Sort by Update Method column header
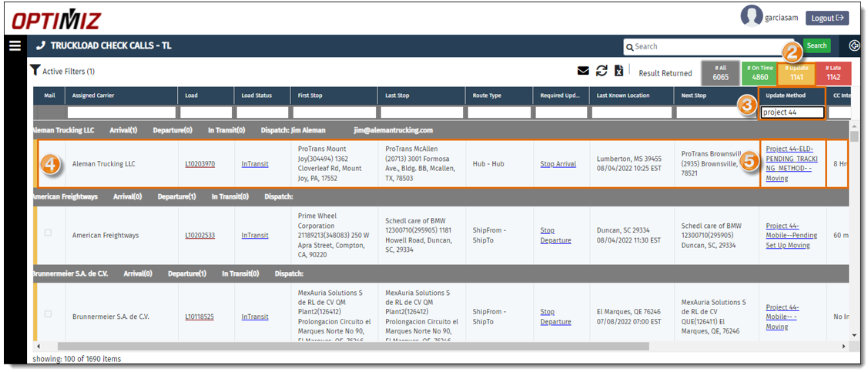This screenshot has width=868, height=372. click(793, 96)
